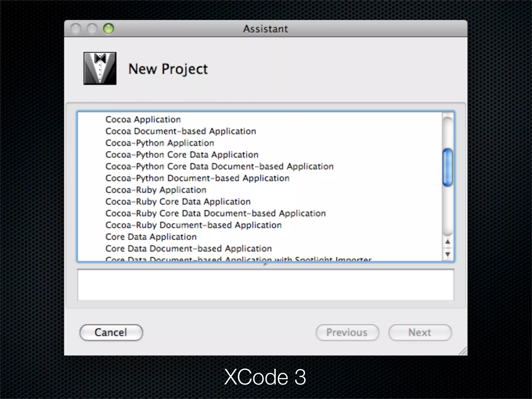Pick Cocoa-Python Core Data Document-based Application
Screen dimensions: 532x399
pos(219,167)
